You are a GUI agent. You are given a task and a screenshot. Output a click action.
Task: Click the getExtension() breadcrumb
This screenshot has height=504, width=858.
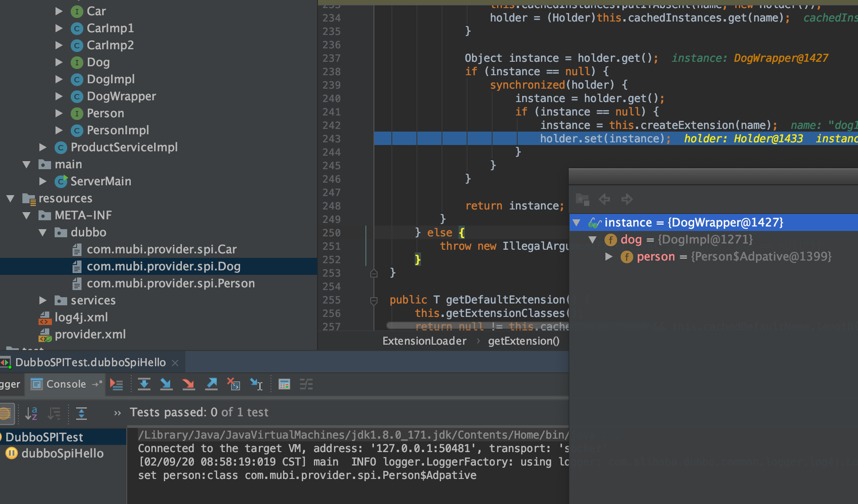click(523, 341)
